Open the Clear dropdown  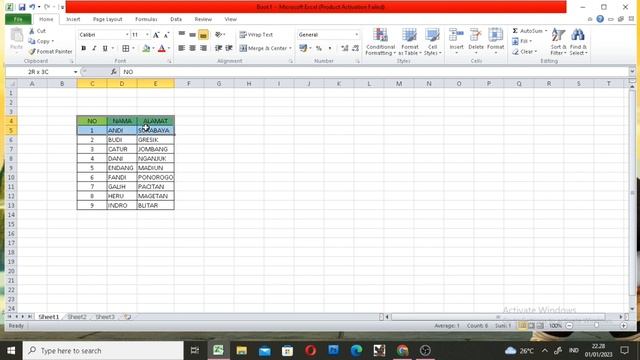[524, 52]
